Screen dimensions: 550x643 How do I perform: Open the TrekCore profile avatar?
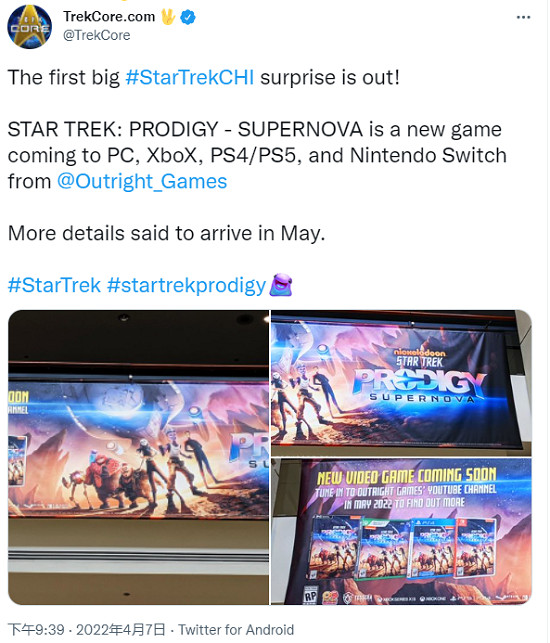[x=30, y=27]
